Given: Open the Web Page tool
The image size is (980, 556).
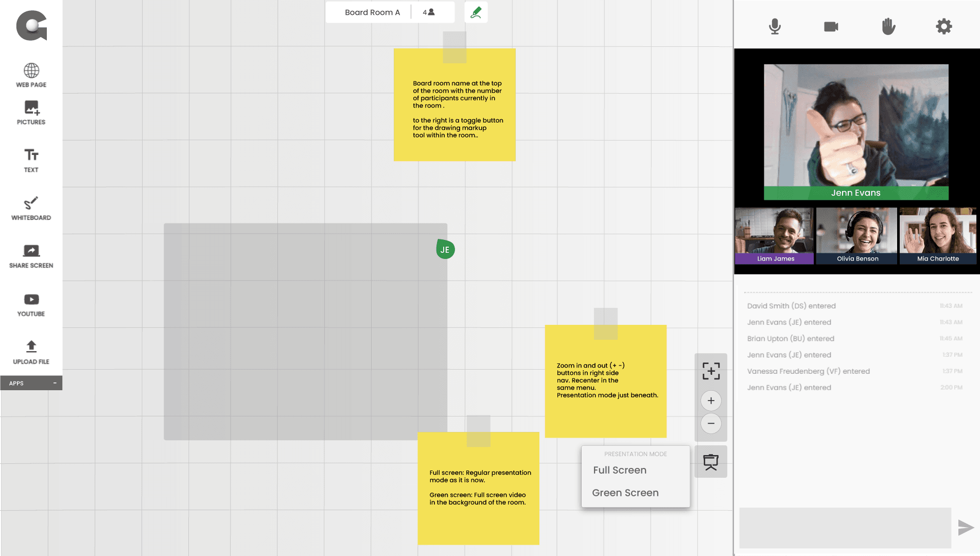Looking at the screenshot, I should click(x=31, y=75).
